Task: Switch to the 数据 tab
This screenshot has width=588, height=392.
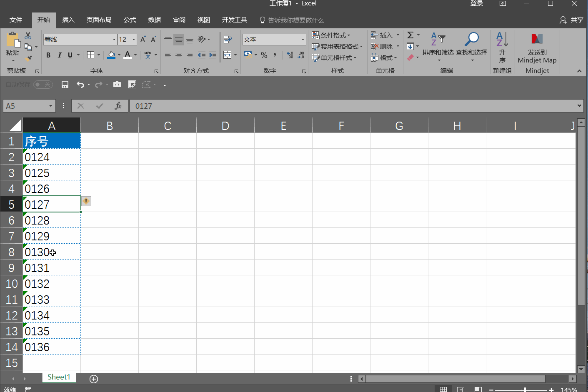Action: [154, 20]
